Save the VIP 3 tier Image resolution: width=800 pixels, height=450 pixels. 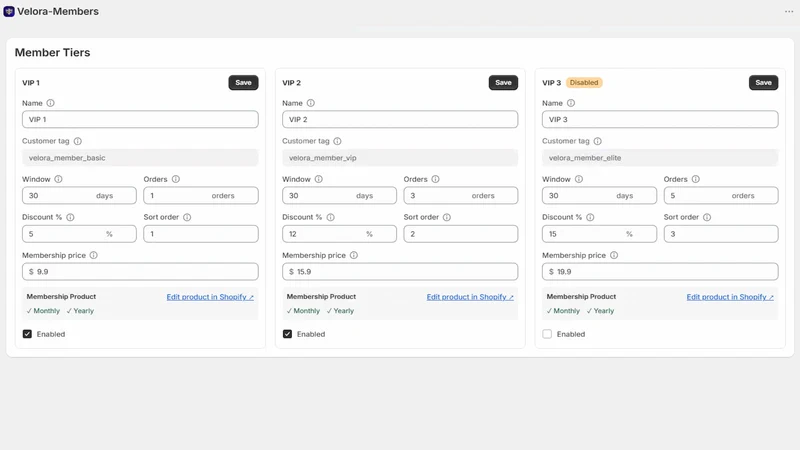click(763, 83)
